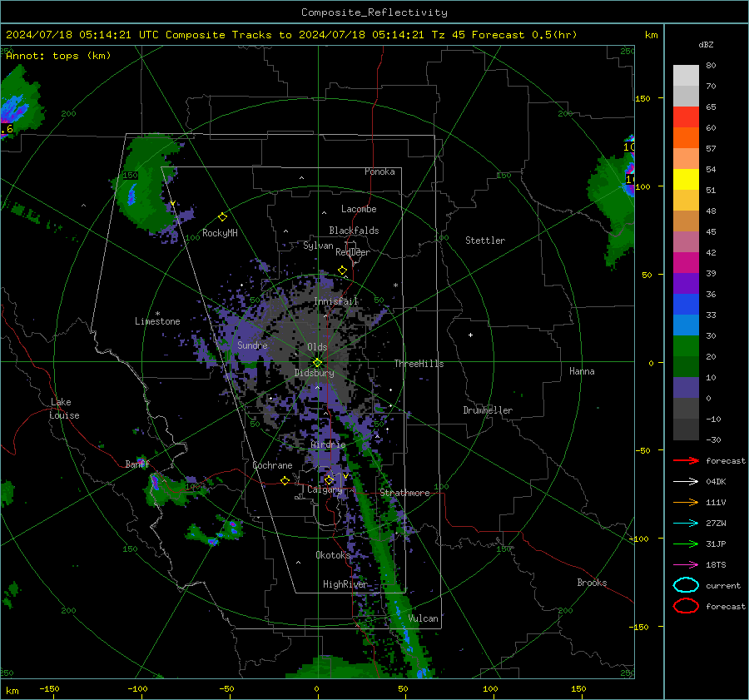Click the green 31JP arrow in legend

click(686, 544)
